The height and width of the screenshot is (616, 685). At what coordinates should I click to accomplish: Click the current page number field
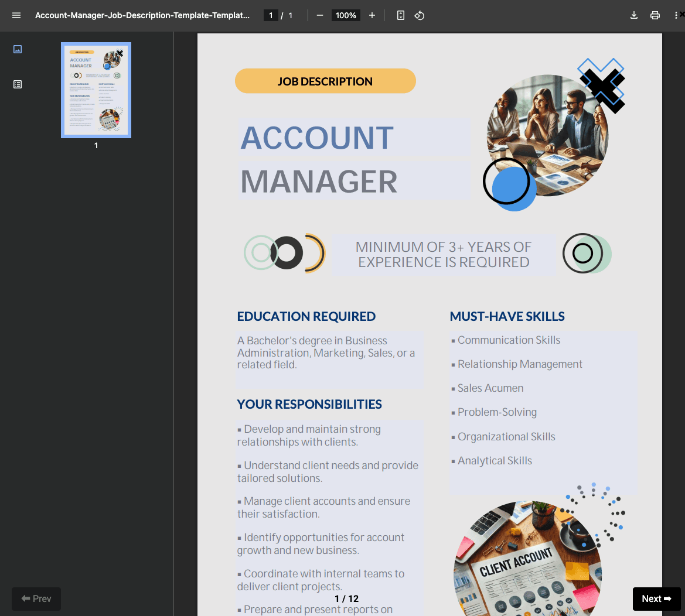[271, 15]
